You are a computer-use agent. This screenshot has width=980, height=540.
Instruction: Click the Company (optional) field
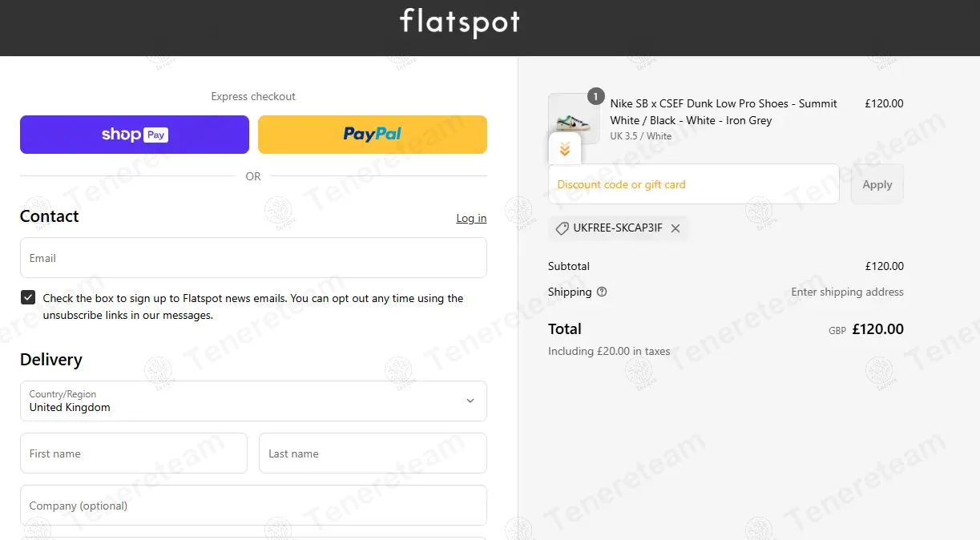253,506
